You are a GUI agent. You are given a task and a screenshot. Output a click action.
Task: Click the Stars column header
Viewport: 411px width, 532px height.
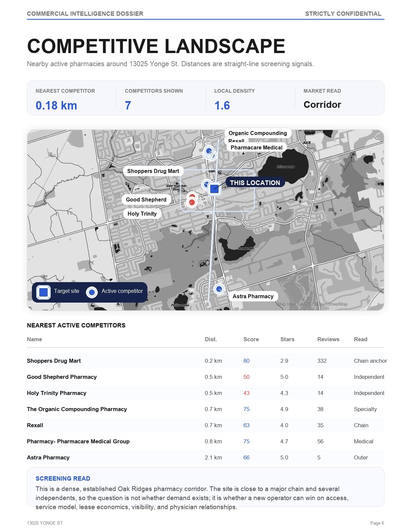287,339
